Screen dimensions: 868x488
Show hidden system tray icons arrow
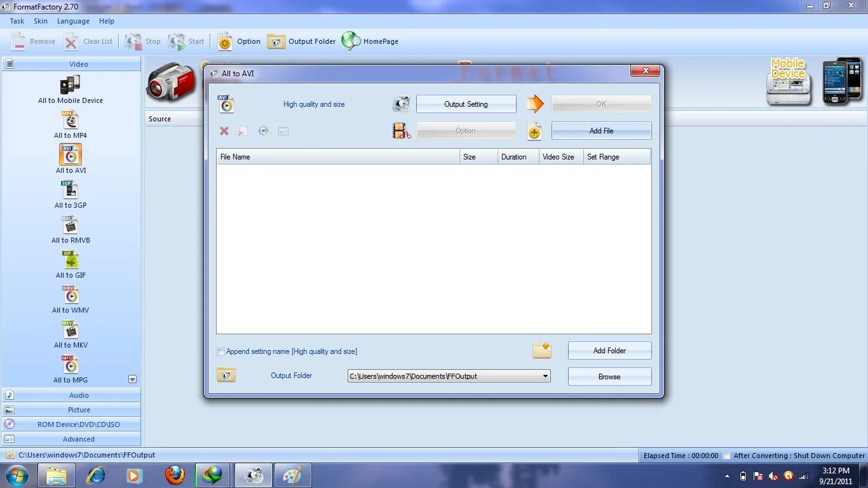(x=727, y=476)
